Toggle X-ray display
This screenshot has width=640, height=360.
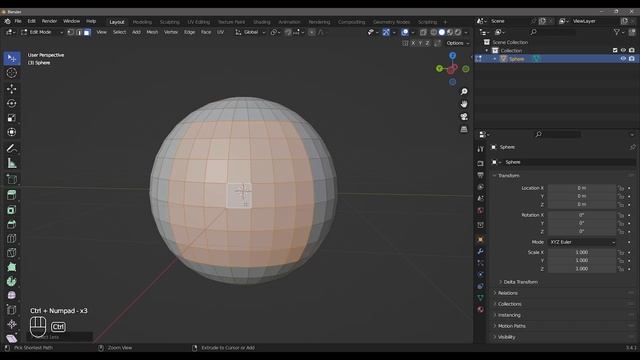[x=423, y=32]
